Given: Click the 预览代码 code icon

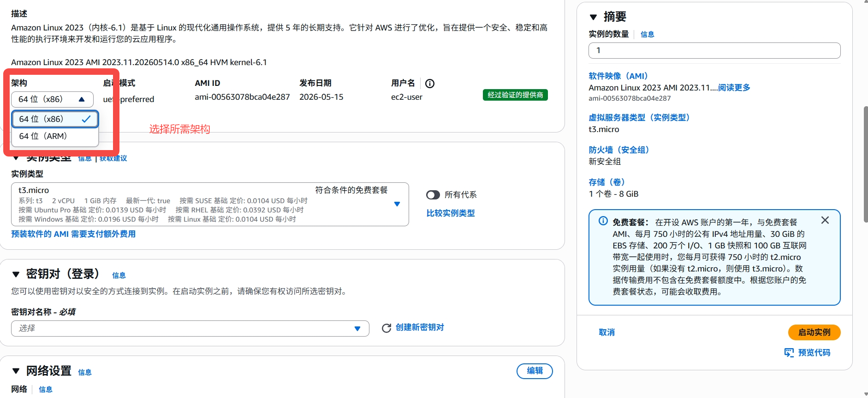Looking at the screenshot, I should point(789,353).
